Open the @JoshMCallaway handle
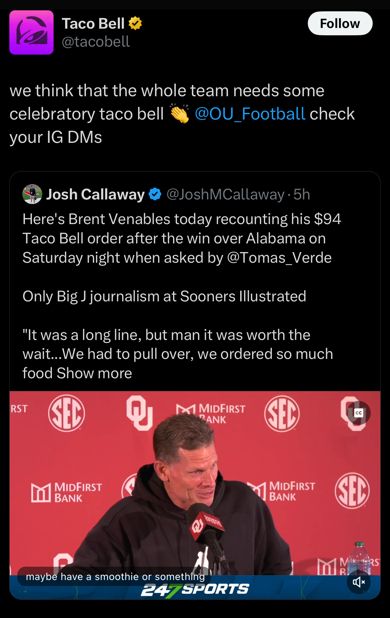The width and height of the screenshot is (390, 618). click(225, 194)
